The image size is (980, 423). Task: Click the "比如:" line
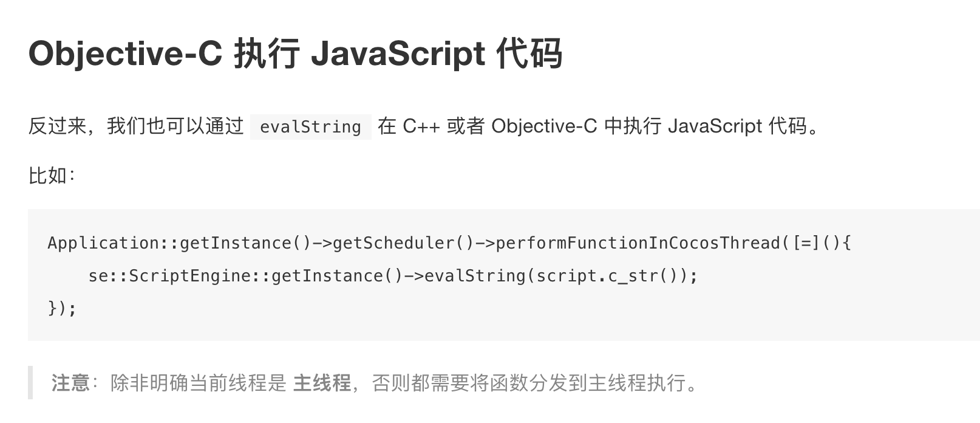[x=52, y=176]
